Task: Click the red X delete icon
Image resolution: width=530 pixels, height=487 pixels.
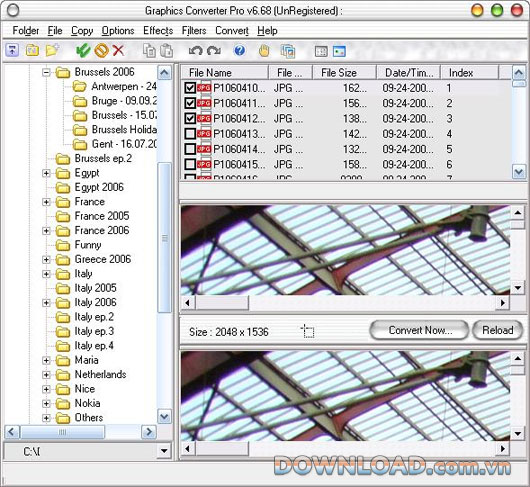Action: tap(118, 51)
